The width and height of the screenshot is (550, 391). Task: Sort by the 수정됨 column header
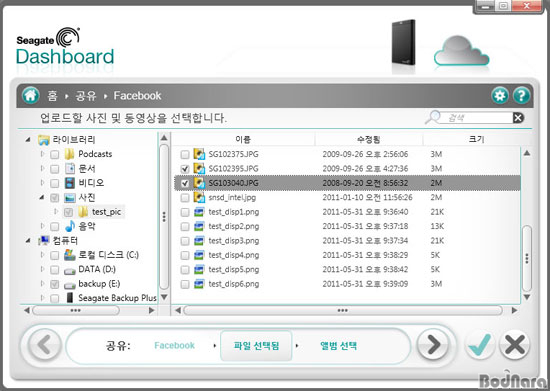coord(369,139)
